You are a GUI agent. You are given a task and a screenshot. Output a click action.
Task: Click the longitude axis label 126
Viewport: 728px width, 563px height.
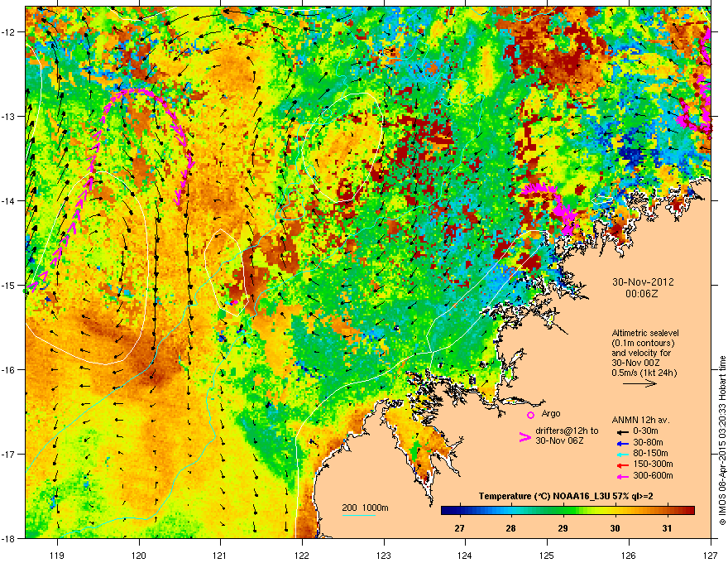point(629,555)
